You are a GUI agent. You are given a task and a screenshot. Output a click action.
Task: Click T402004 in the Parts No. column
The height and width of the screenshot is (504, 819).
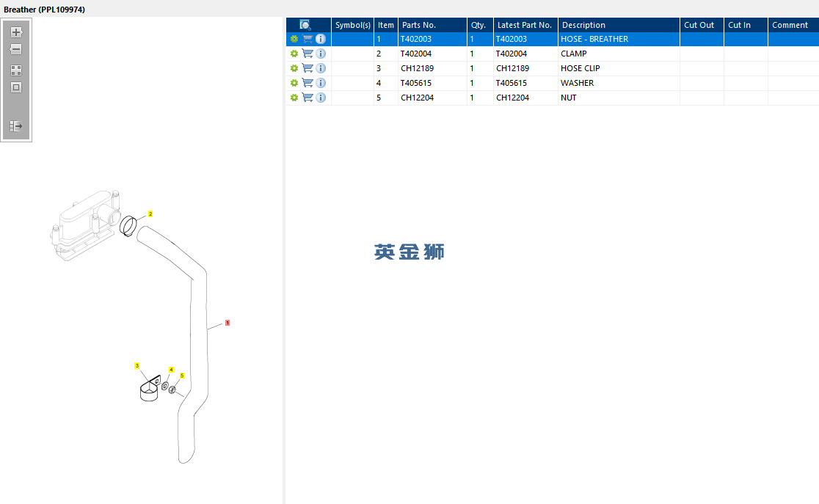click(x=416, y=54)
